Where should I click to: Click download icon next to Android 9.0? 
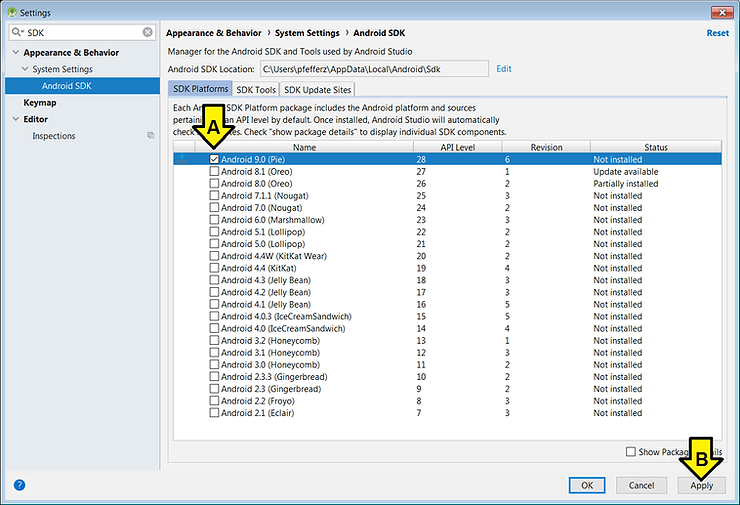182,159
